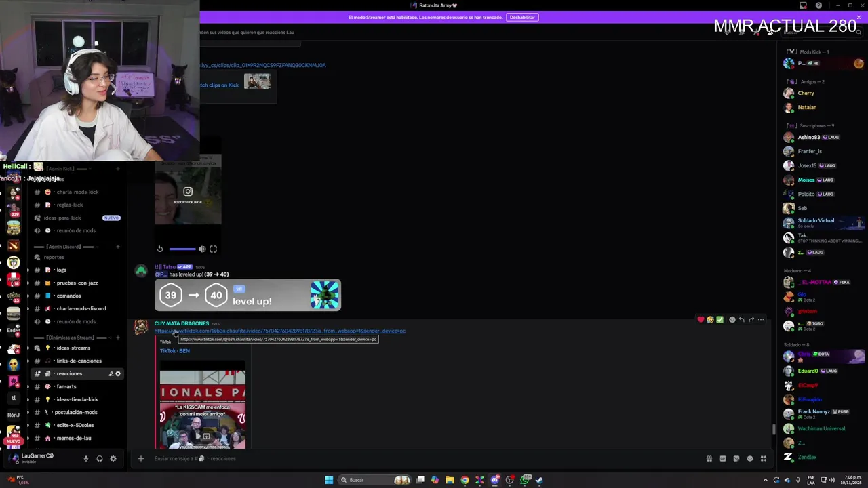Open gift icon in message bar

(x=709, y=459)
